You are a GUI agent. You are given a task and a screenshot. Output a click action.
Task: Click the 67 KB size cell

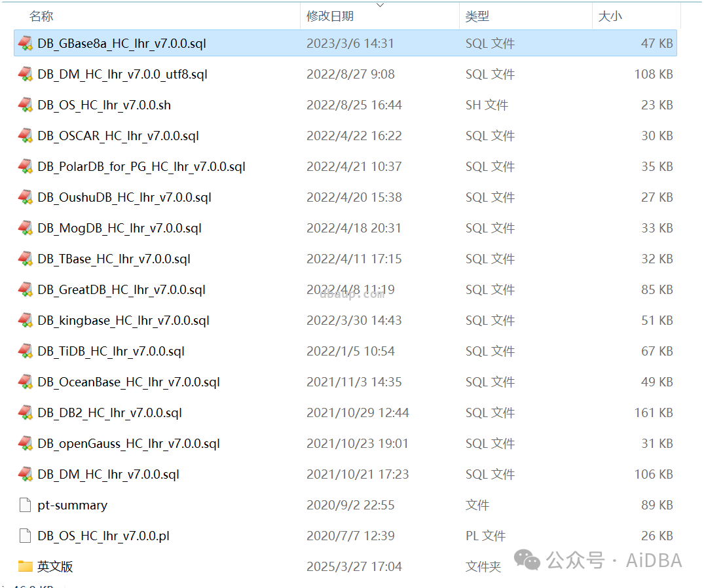[x=657, y=351]
